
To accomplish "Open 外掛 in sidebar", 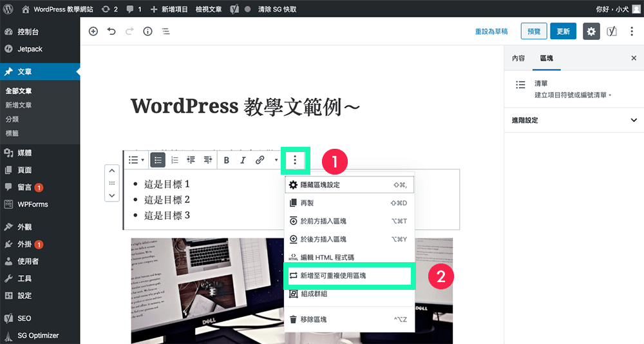I will tap(40, 244).
